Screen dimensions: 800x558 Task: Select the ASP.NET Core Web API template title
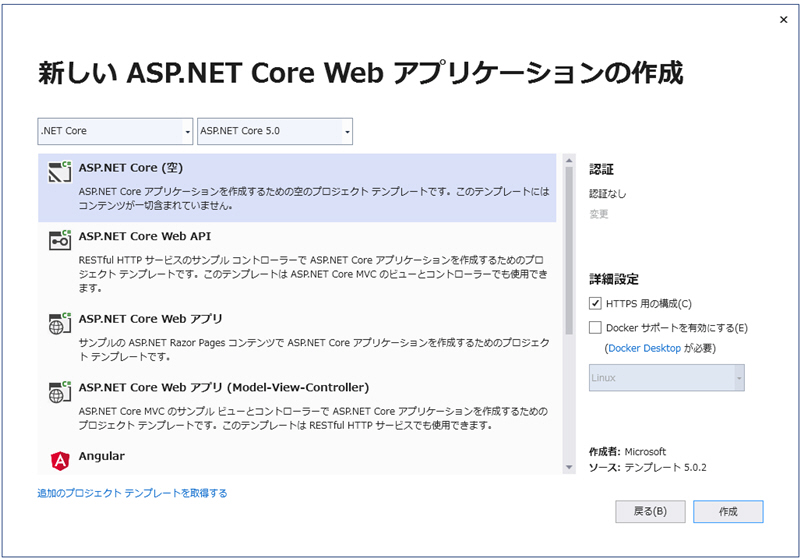pyautogui.click(x=145, y=236)
